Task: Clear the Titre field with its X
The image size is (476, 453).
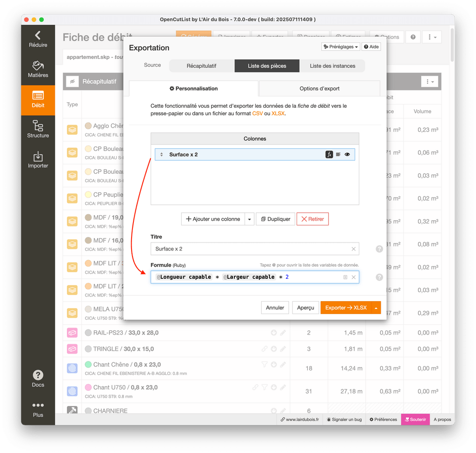Action: pos(354,249)
